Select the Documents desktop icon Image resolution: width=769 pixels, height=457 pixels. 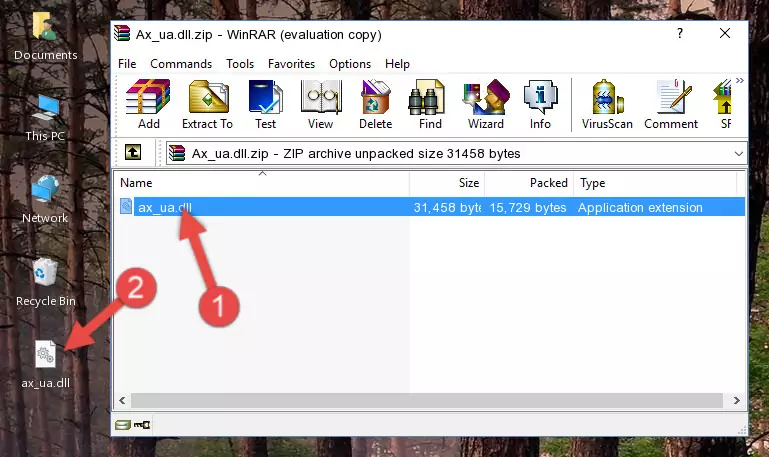[x=45, y=36]
